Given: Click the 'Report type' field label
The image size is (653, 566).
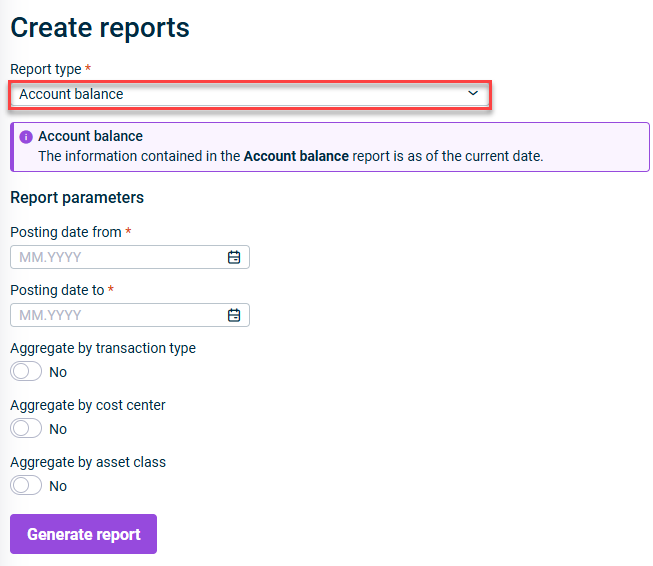Looking at the screenshot, I should tap(46, 69).
